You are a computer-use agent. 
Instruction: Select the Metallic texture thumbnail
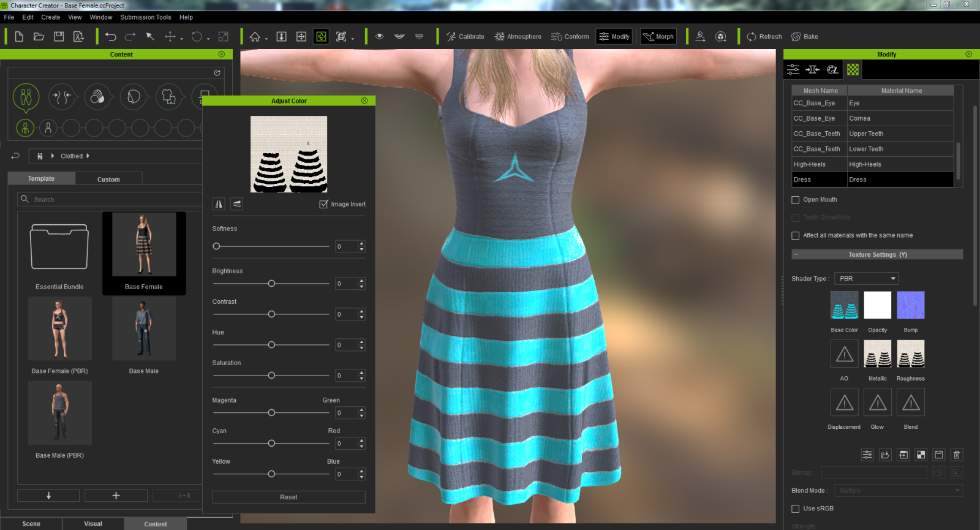click(x=878, y=354)
